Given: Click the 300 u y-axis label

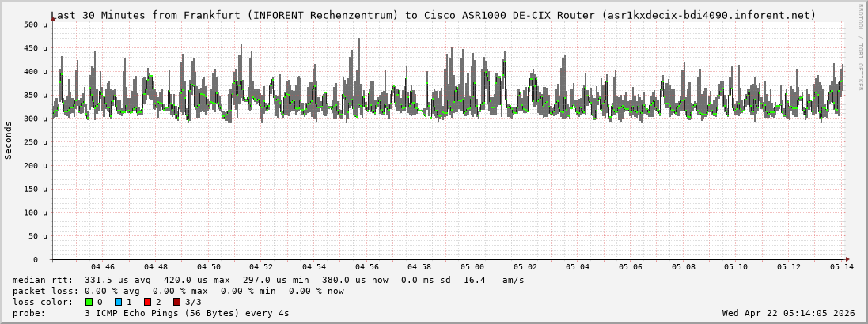Looking at the screenshot, I should point(31,119).
